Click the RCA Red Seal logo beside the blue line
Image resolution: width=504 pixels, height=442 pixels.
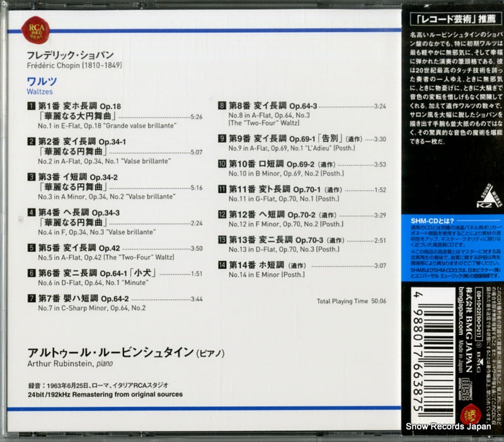pos(35,31)
